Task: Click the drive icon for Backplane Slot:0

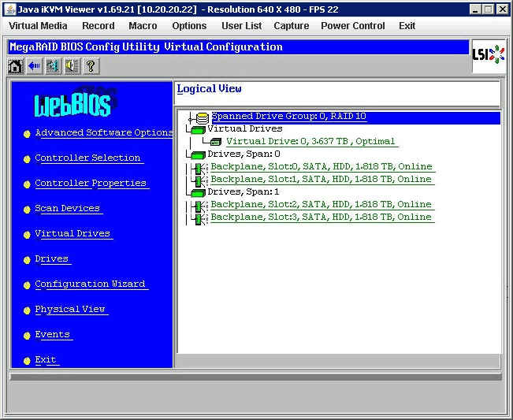Action: 199,167
